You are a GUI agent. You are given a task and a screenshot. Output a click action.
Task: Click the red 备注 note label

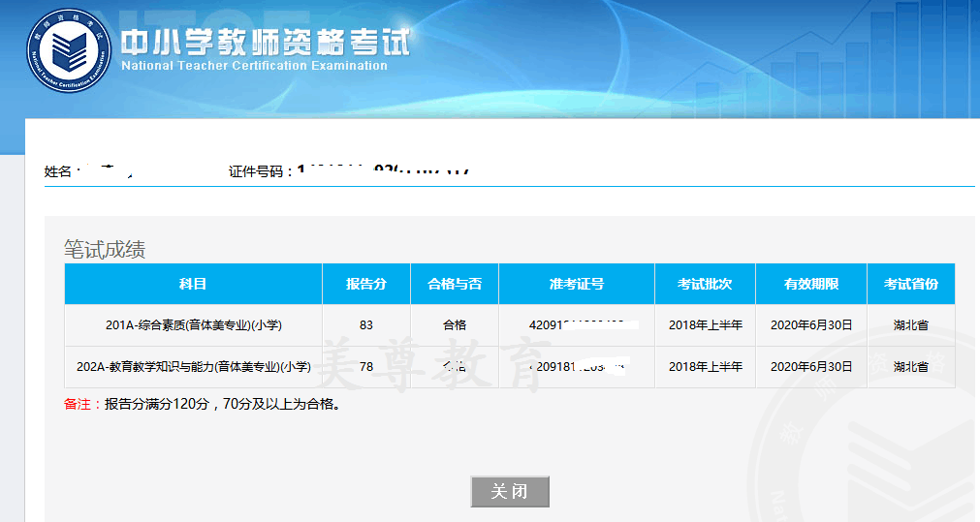tap(81, 405)
